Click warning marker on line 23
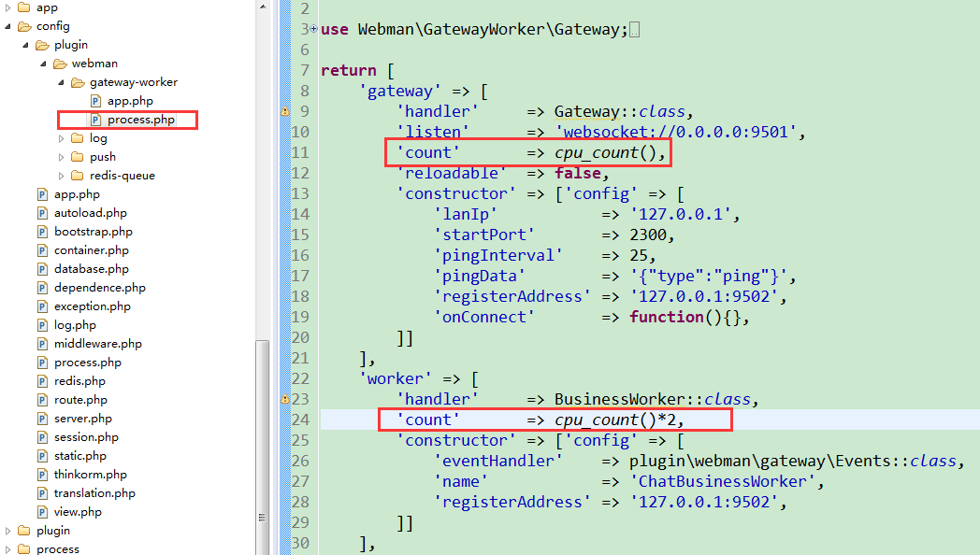Viewport: 980px width, 555px height. (285, 399)
